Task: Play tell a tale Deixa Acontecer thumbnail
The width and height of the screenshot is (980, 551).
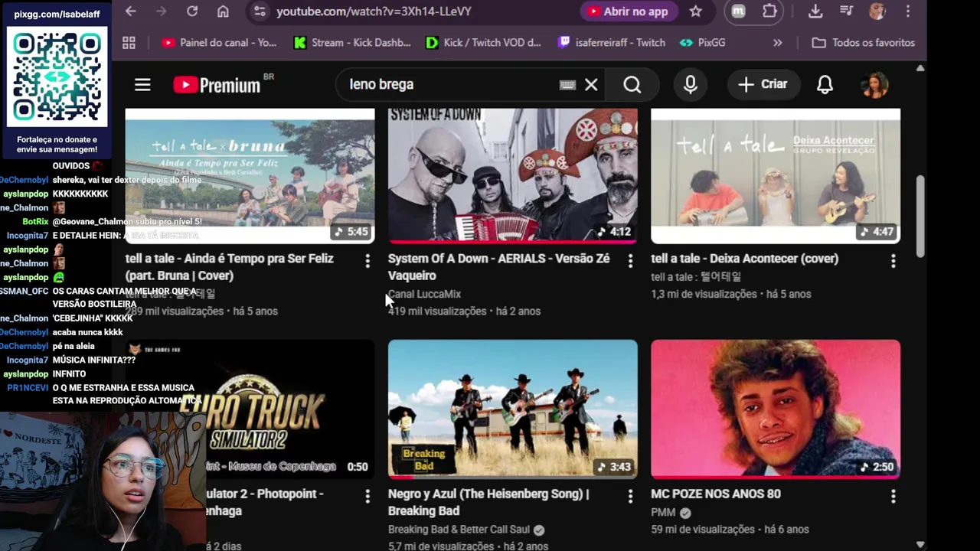Action: coord(776,176)
